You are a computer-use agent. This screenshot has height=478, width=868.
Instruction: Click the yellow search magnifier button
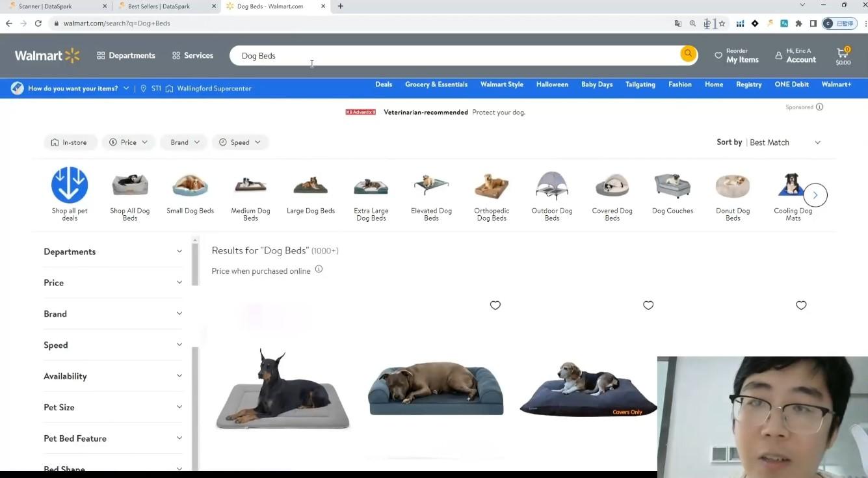[x=688, y=54]
